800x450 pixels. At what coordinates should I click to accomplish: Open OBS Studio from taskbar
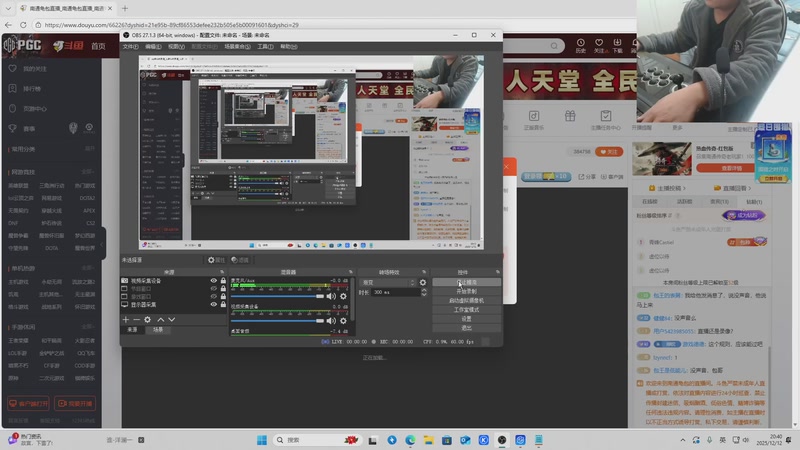(x=502, y=440)
